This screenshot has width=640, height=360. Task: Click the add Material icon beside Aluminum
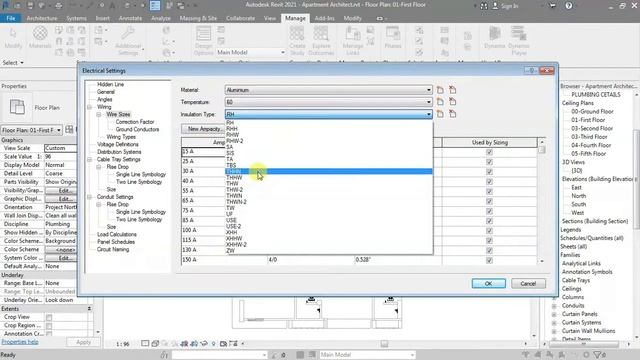pyautogui.click(x=440, y=90)
